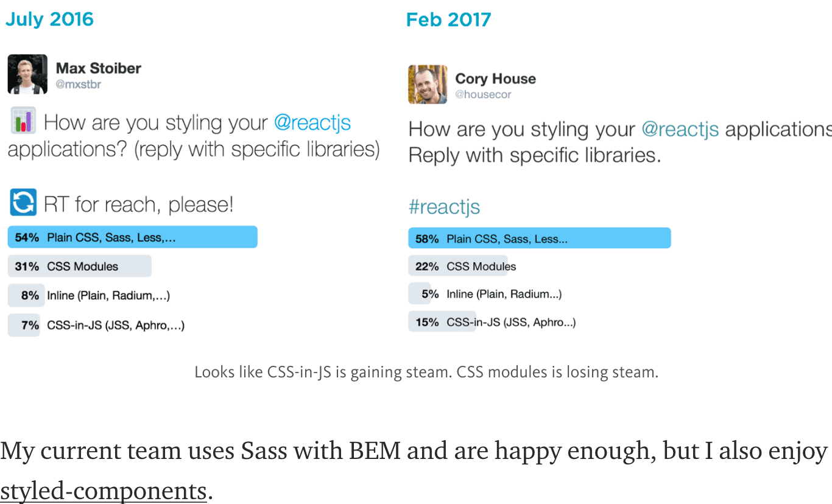Open the #reactjs hashtag
This screenshot has height=504, width=832.
[x=444, y=207]
